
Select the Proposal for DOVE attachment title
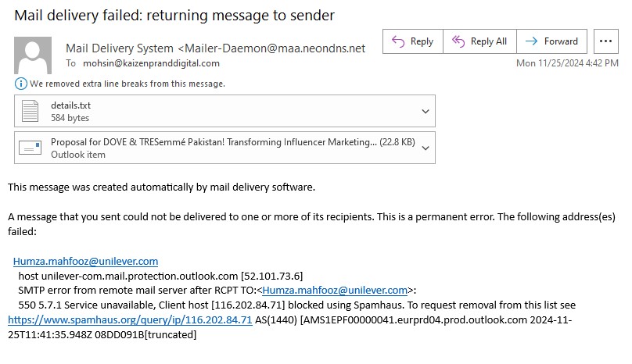click(x=213, y=142)
